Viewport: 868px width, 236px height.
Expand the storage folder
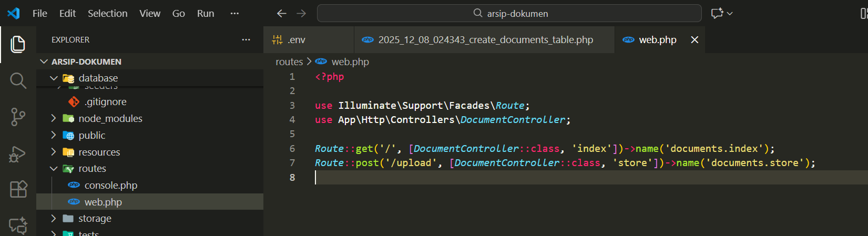pos(54,218)
